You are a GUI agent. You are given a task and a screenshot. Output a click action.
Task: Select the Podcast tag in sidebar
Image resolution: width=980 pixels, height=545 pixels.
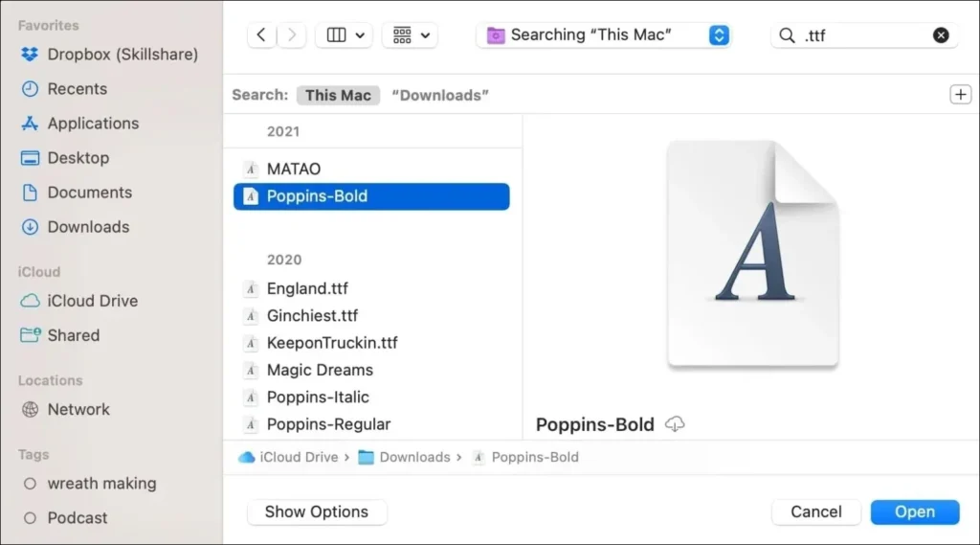[x=77, y=518]
